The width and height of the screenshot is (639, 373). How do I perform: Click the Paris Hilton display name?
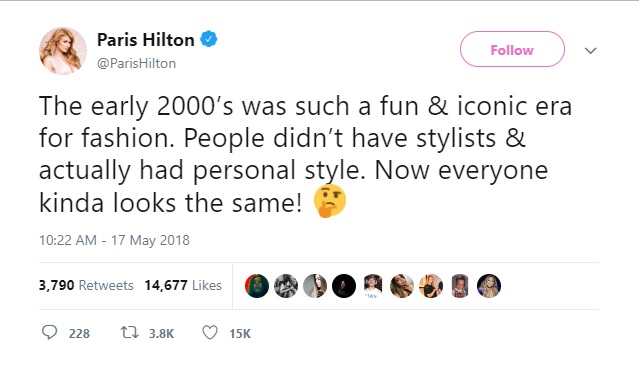point(145,40)
